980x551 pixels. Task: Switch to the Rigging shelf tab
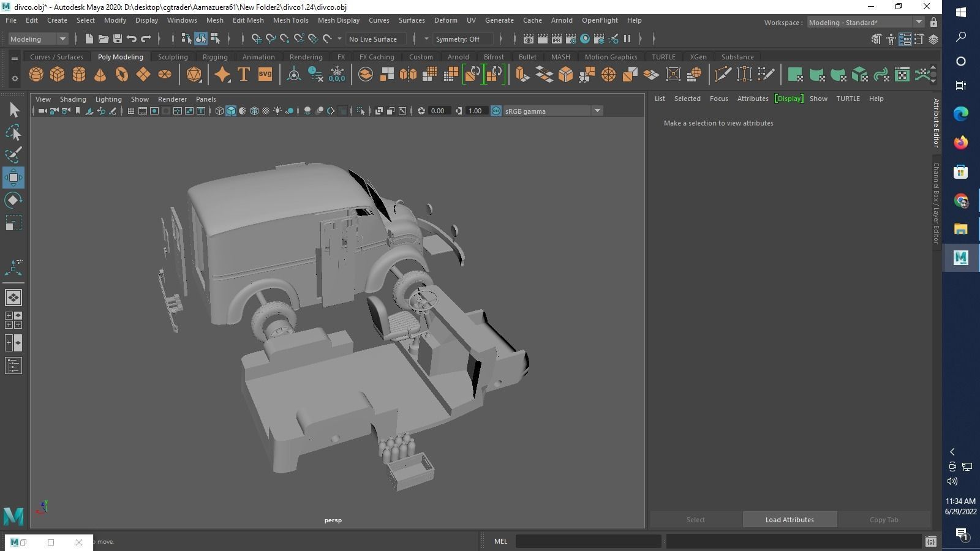point(215,57)
